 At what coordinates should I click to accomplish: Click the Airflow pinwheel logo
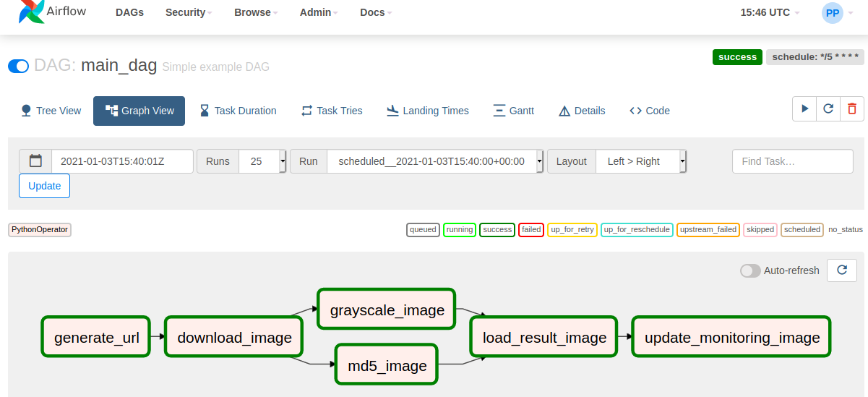click(31, 11)
